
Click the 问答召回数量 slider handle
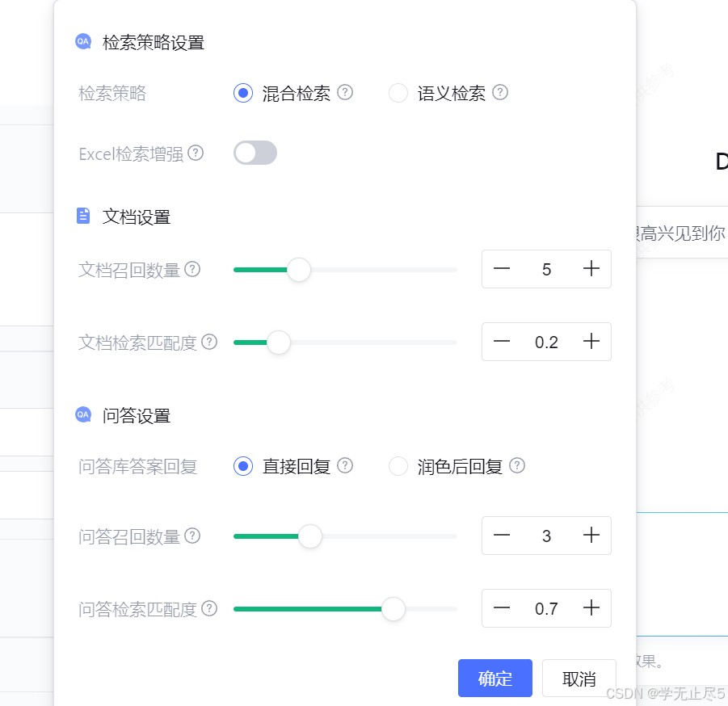pos(309,536)
